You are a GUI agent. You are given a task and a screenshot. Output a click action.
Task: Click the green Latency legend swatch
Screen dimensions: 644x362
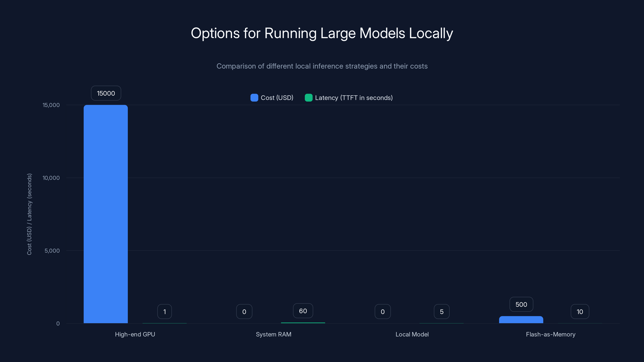point(309,98)
